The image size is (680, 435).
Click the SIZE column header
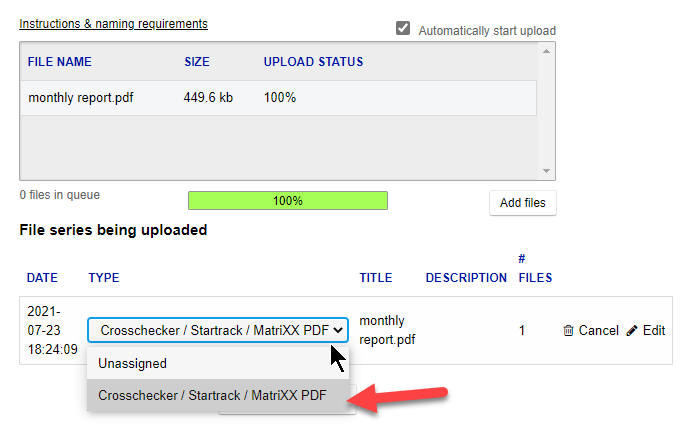pyautogui.click(x=197, y=62)
